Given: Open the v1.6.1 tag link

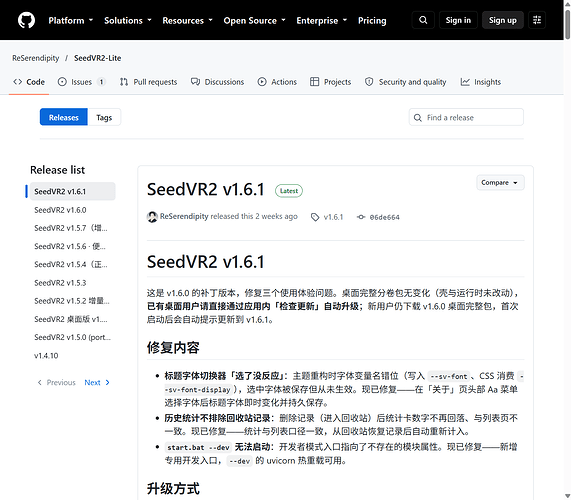Looking at the screenshot, I should point(333,217).
